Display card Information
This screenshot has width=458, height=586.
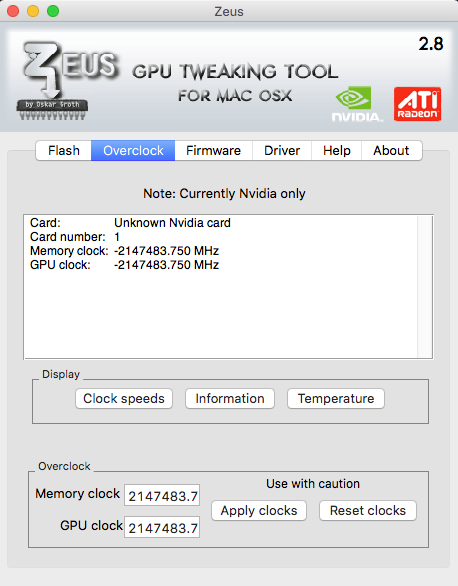click(230, 398)
